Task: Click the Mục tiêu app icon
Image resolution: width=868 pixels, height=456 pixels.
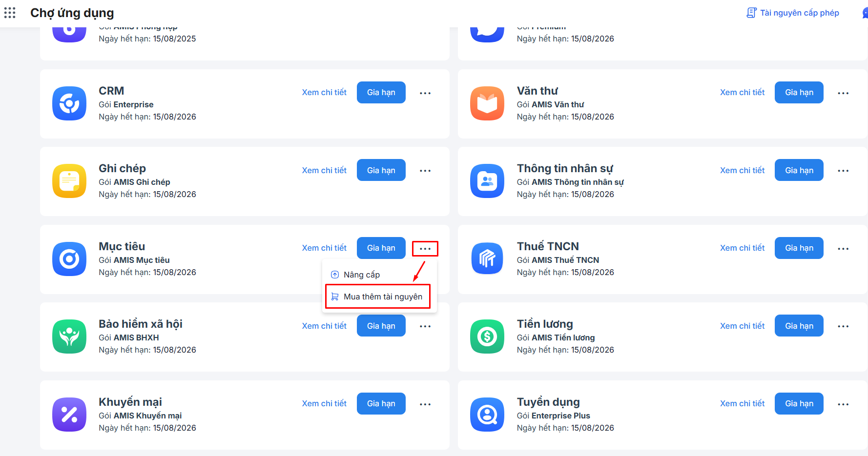Action: [x=69, y=259]
